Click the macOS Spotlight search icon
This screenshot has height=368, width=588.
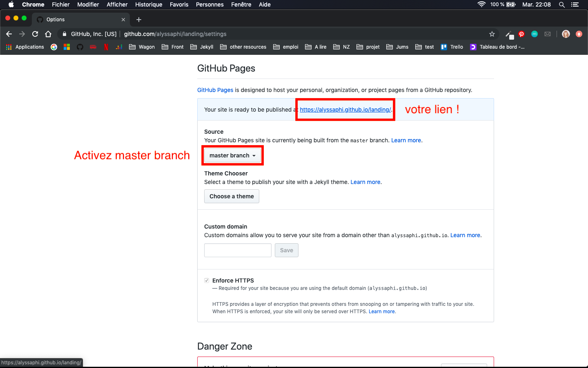(x=562, y=4)
